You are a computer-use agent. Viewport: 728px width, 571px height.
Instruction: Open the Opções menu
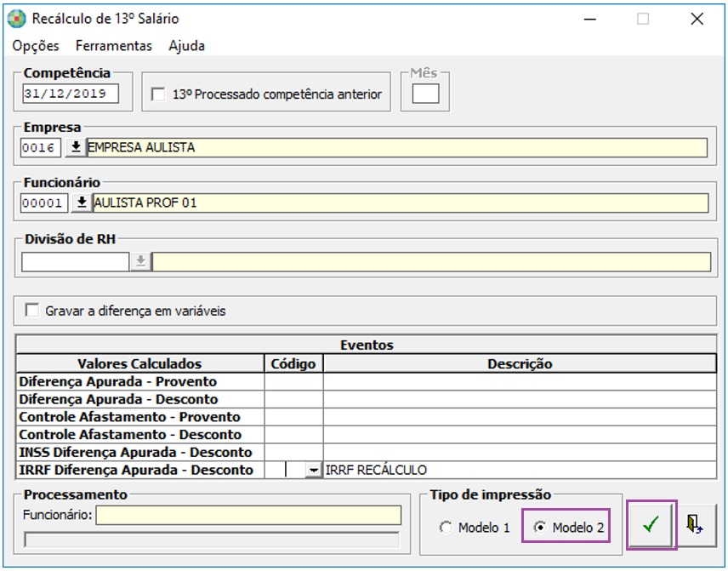[36, 46]
